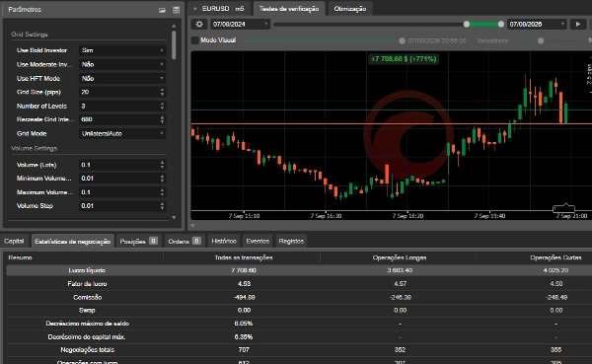Open the Histórico tab
The width and height of the screenshot is (592, 364).
tap(224, 241)
